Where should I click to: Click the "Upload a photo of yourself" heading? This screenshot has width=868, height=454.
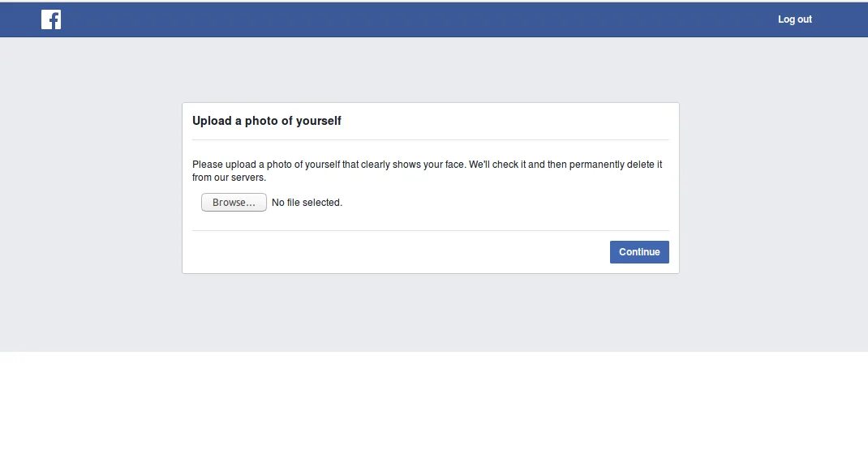267,121
